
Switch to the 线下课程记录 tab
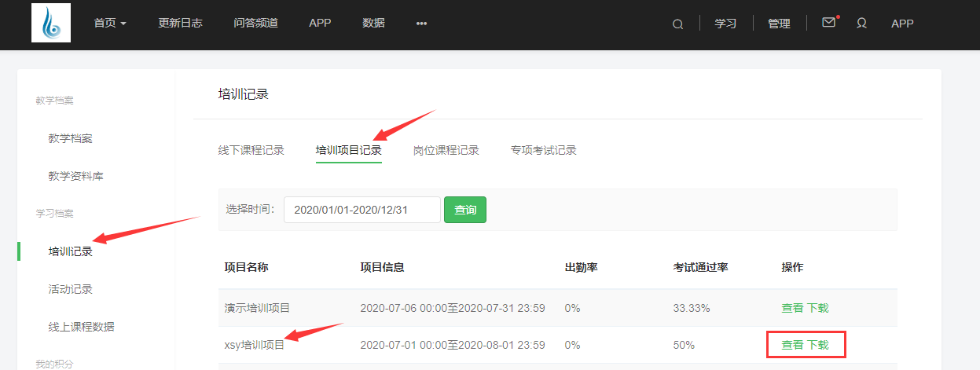point(251,150)
